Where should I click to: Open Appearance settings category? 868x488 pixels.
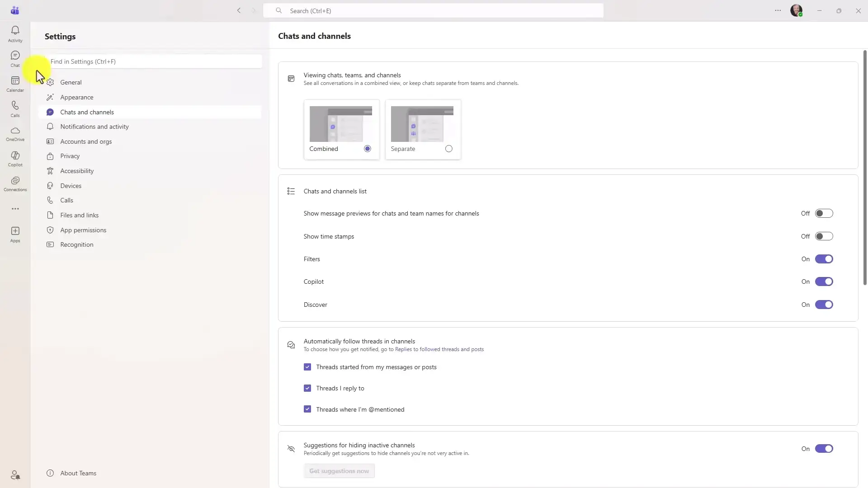point(150,97)
